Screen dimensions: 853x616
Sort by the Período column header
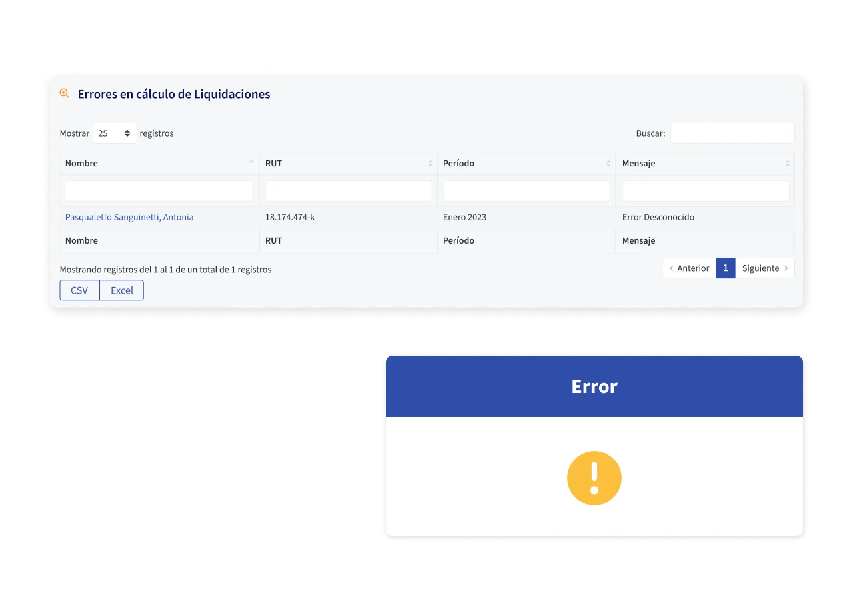click(526, 163)
